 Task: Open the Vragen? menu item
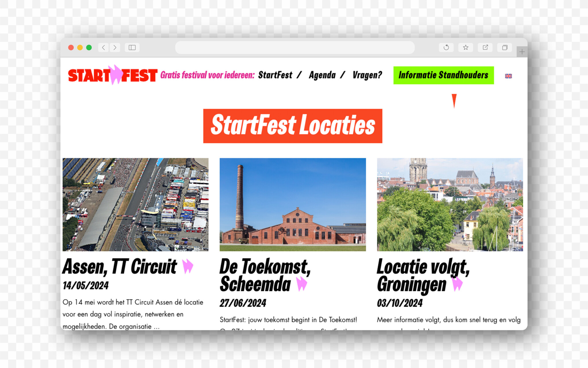click(367, 75)
